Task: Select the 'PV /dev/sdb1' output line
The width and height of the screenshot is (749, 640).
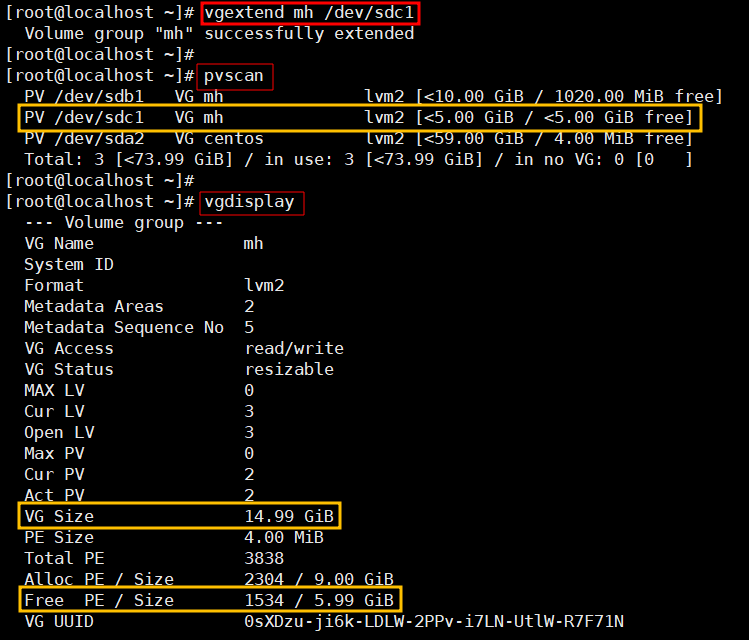Action: tap(373, 96)
